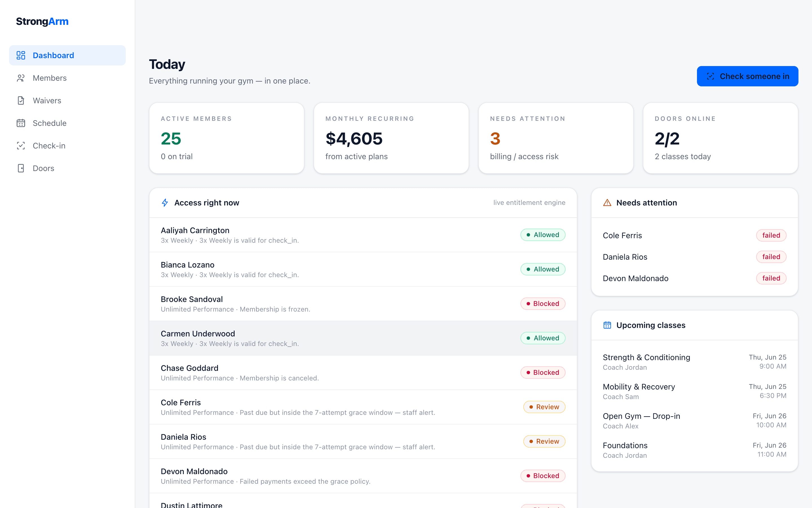
Task: Click the lightning bolt icon beside Access right now
Action: (165, 203)
